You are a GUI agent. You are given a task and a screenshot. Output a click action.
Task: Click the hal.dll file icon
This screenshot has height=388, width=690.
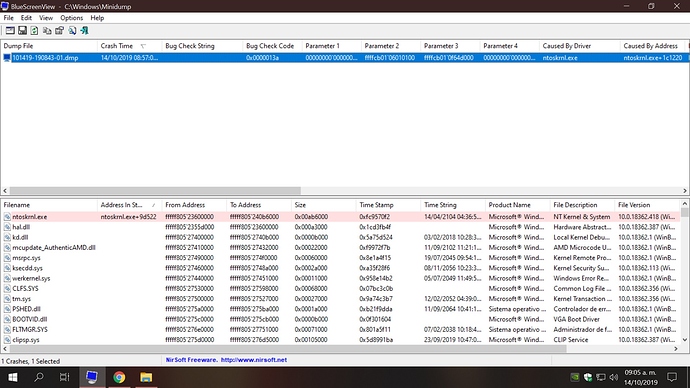point(7,227)
